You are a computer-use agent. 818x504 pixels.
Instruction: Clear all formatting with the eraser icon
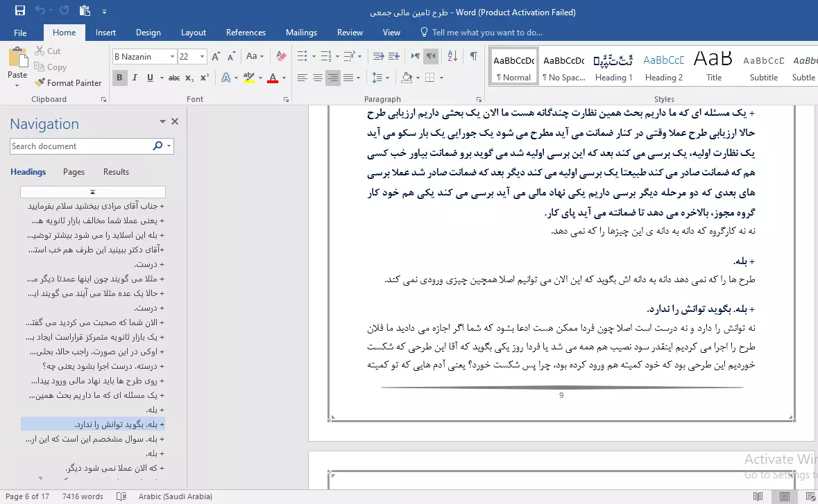281,56
